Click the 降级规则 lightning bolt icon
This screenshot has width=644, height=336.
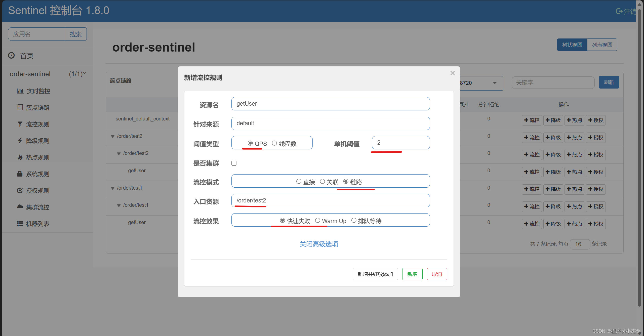(x=20, y=141)
